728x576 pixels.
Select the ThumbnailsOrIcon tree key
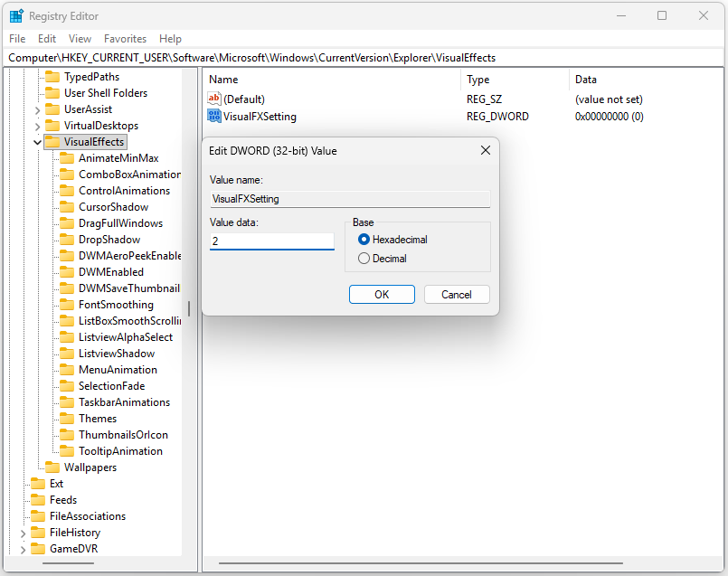[123, 435]
